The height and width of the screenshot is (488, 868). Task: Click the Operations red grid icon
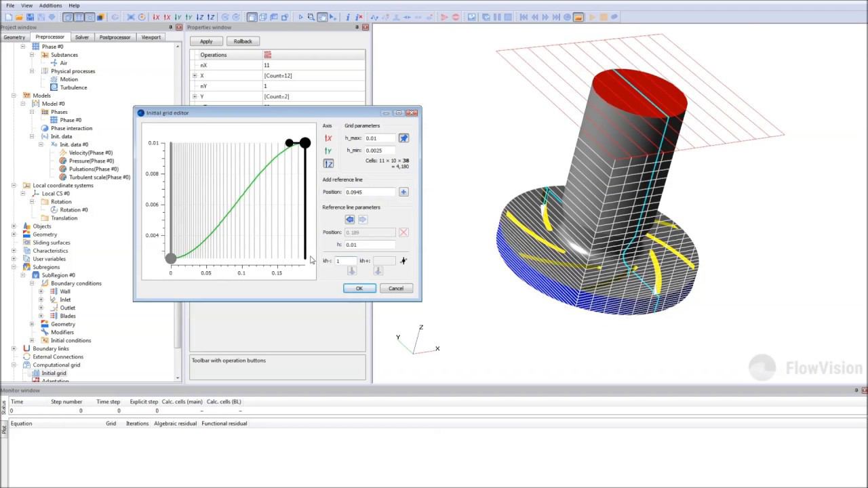pyautogui.click(x=267, y=55)
